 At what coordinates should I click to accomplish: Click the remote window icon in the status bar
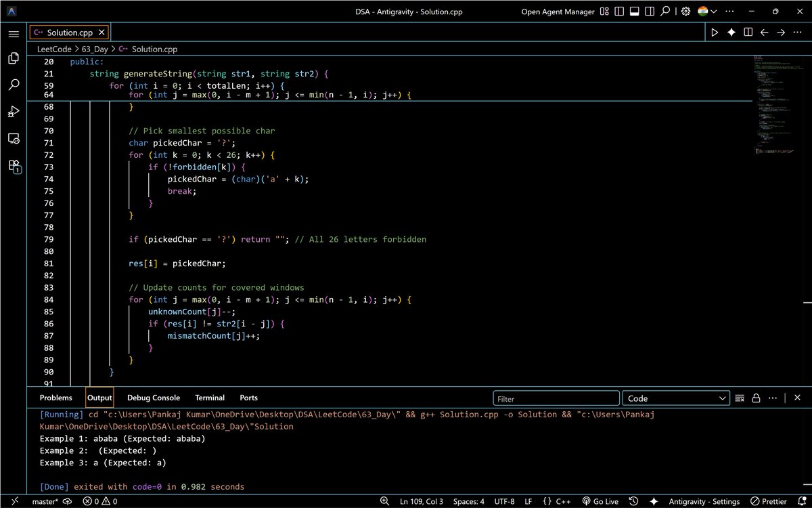(14, 502)
